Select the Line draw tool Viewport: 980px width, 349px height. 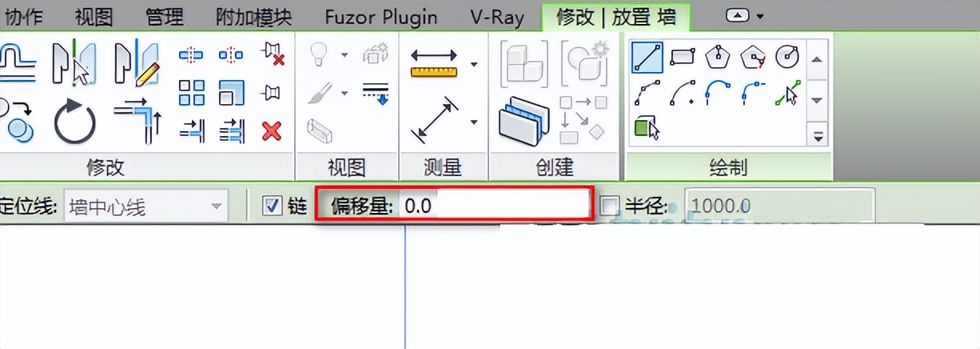647,58
